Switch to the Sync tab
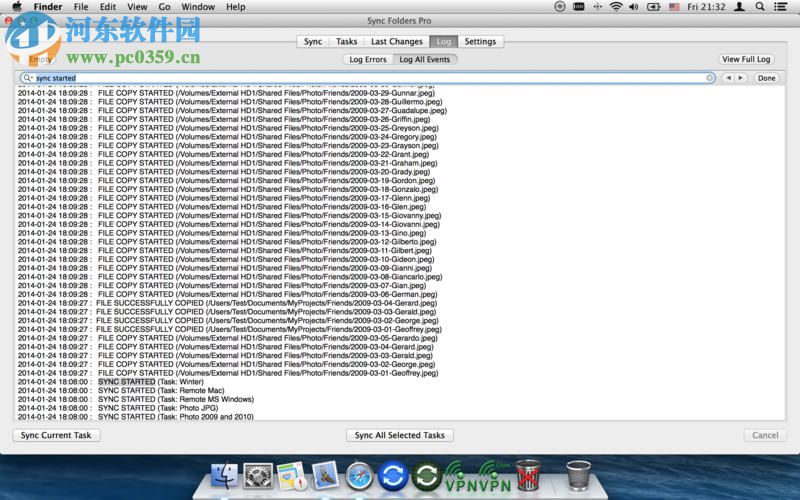 point(313,41)
